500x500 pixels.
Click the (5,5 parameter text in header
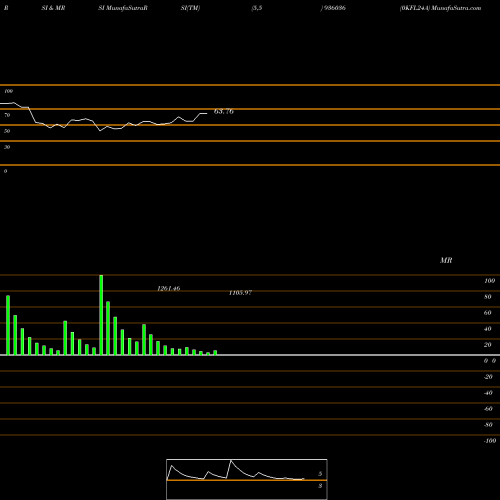pos(257,8)
